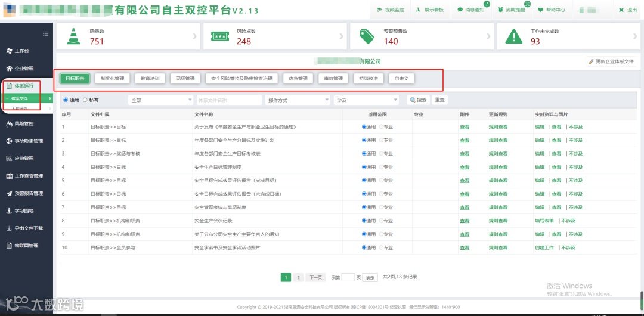
Task: Switch to 安全风险管控及隐患排查治理 tab
Action: coord(242,79)
